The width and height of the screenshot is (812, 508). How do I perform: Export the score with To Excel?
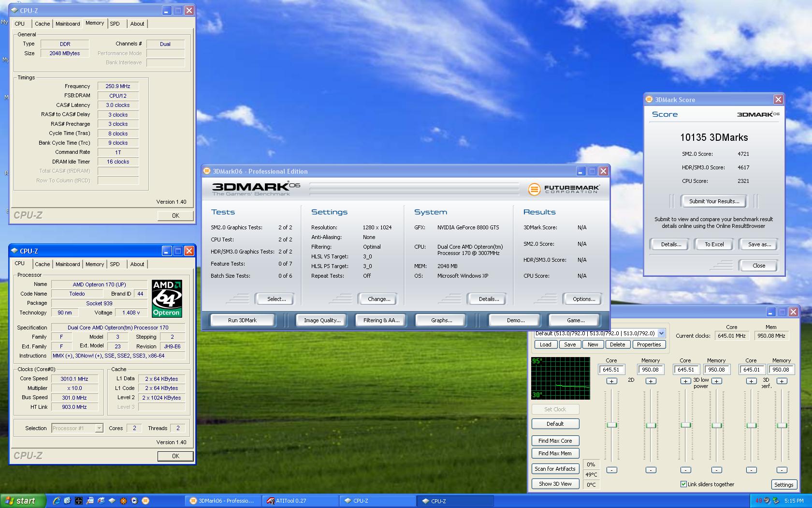pyautogui.click(x=714, y=244)
